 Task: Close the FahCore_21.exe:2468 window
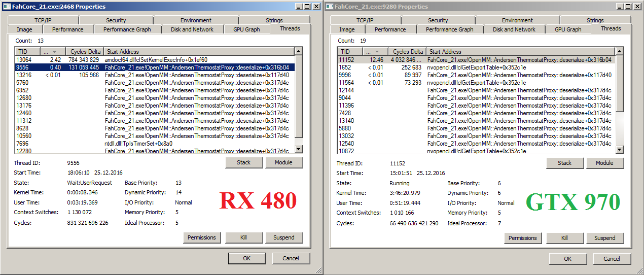[316, 6]
